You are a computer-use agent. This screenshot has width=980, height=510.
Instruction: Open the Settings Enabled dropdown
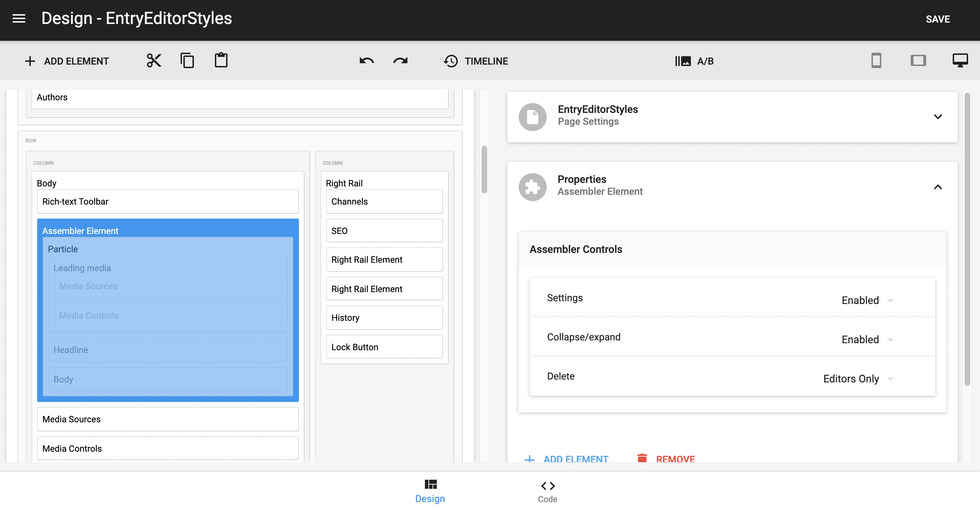point(867,300)
